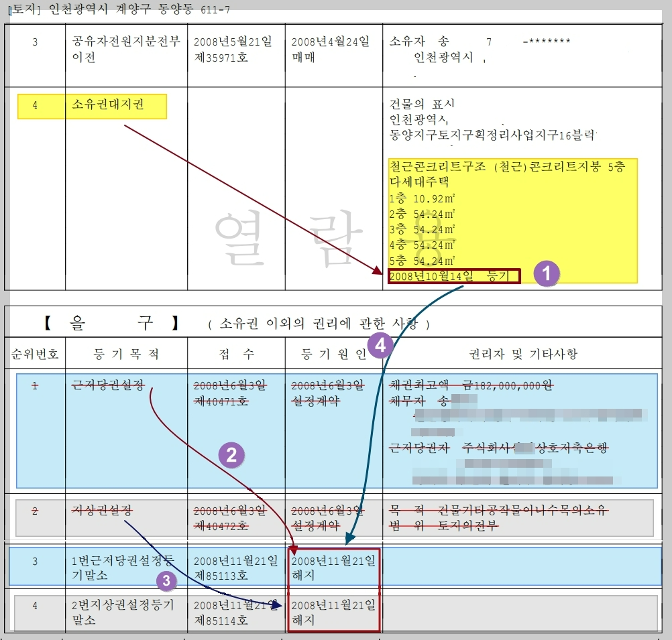
Task: Click the 해지 cause in row 4
Action: point(303,620)
